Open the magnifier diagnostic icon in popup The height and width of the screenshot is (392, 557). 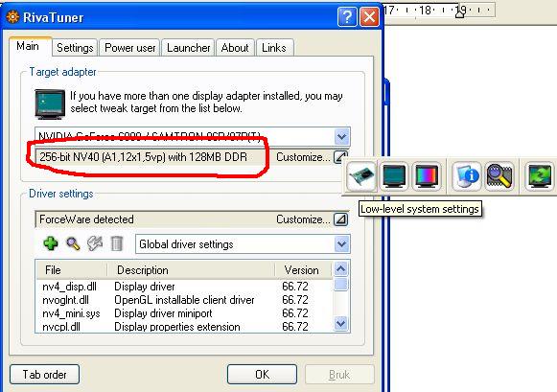tap(499, 176)
